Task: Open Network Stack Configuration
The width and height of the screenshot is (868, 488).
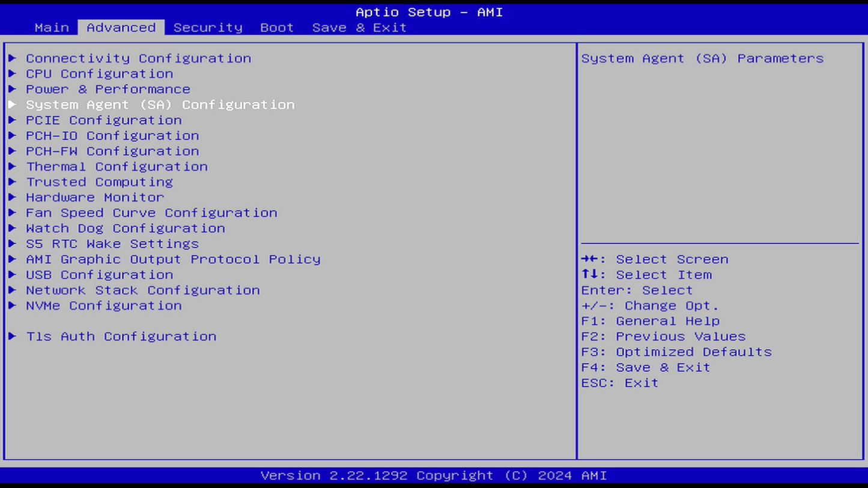Action: (143, 290)
